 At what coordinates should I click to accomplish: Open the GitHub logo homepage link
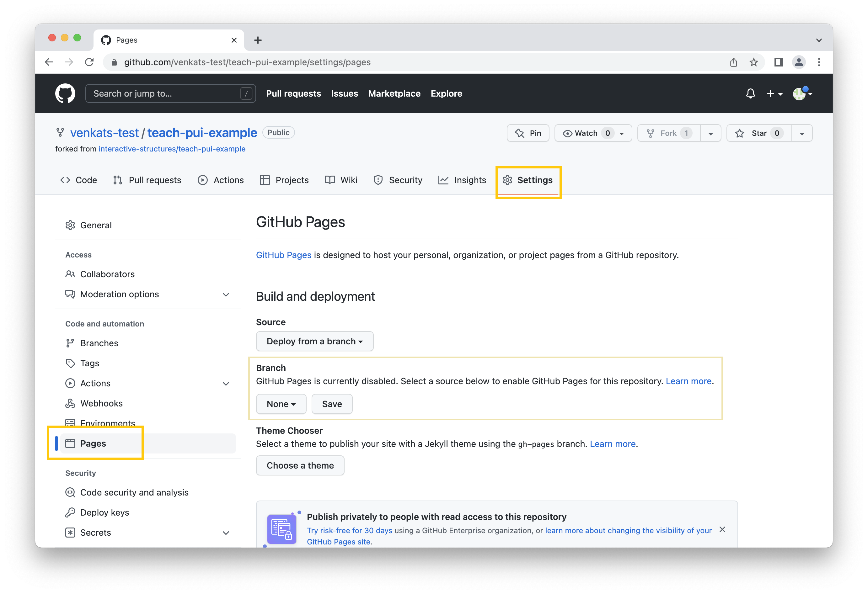point(65,93)
